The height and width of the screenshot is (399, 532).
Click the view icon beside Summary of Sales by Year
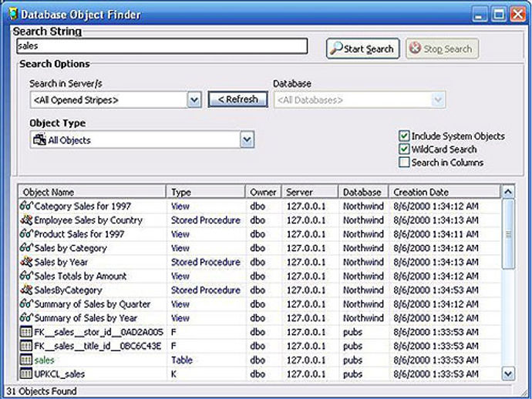26,318
